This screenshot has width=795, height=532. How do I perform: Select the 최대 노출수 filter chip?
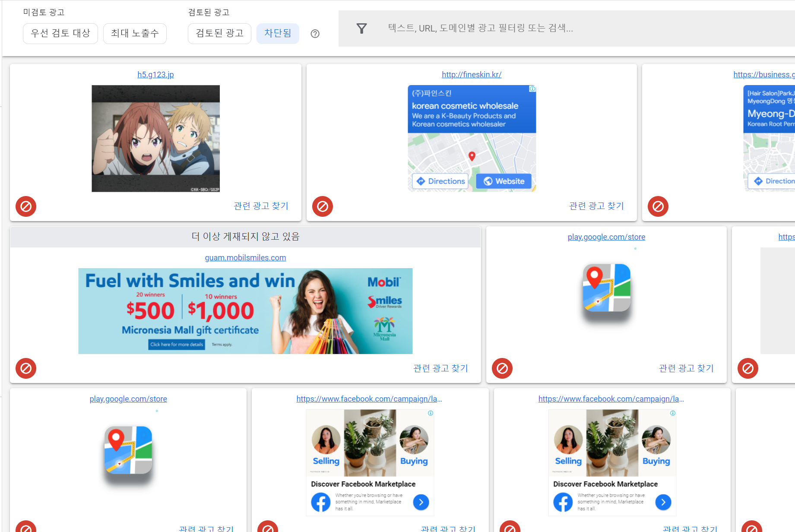[x=135, y=33]
